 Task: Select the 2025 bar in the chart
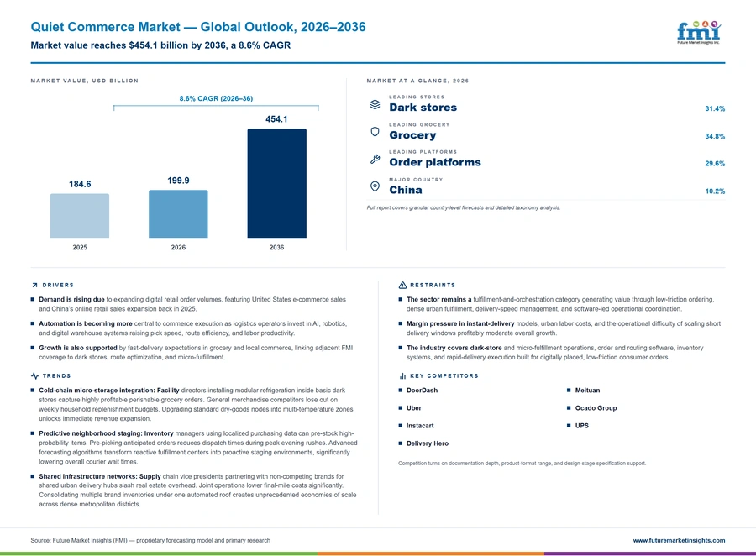click(x=80, y=216)
